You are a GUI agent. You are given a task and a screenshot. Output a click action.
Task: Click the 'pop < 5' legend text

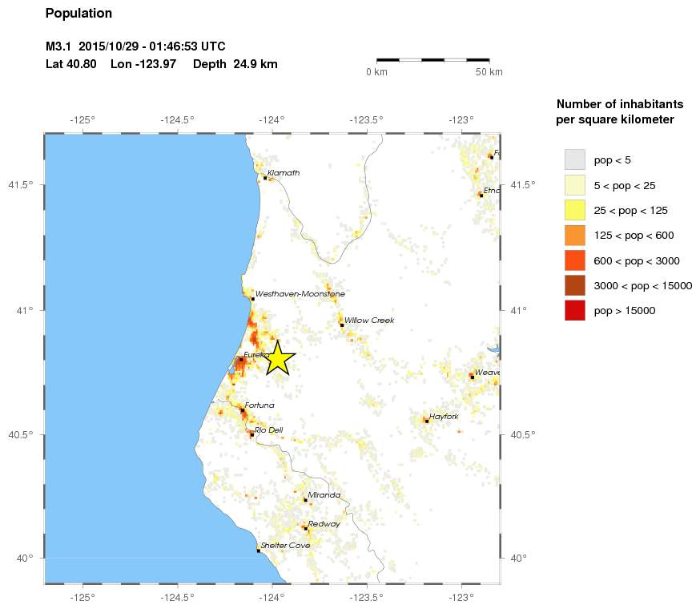[x=612, y=160]
